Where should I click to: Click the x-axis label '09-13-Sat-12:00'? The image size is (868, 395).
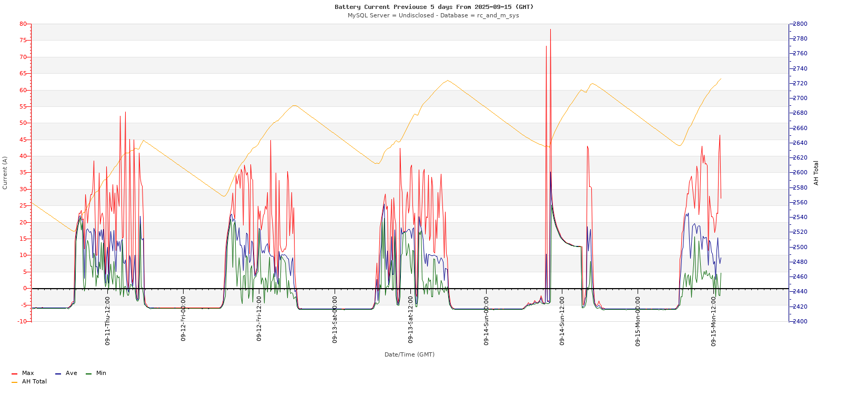tap(411, 320)
